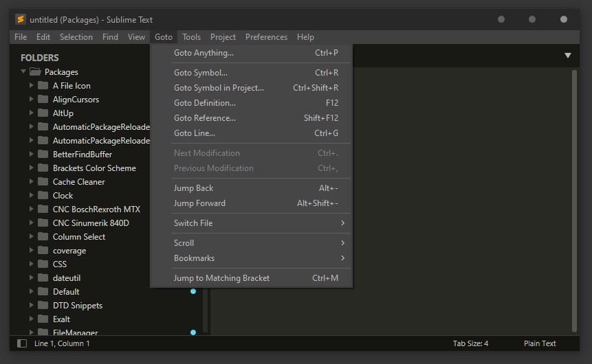The image size is (592, 364).
Task: Open the tab list dropdown arrow
Action: click(568, 56)
